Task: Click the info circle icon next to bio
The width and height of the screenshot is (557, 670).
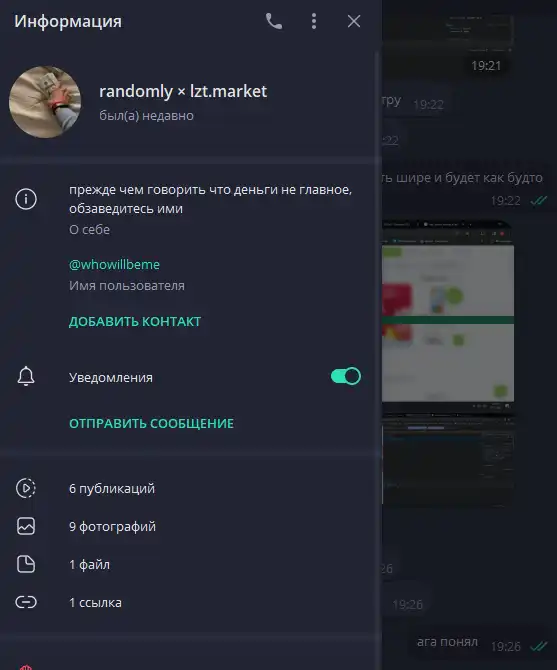Action: 26,199
